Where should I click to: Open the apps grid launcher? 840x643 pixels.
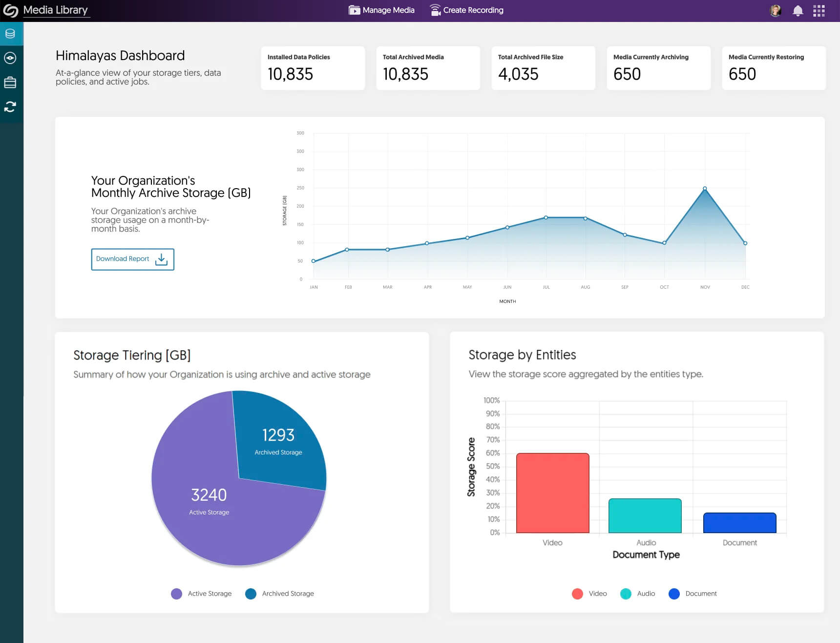[x=819, y=11]
